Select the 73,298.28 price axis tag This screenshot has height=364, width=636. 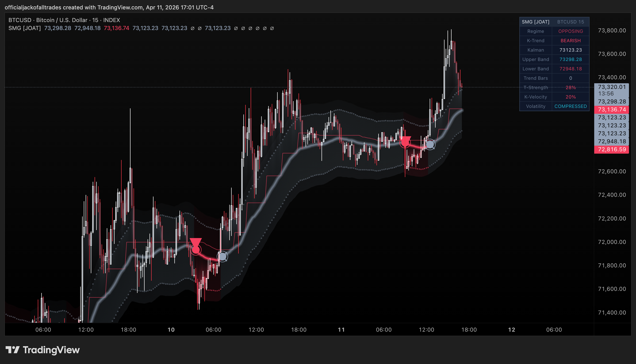[x=612, y=102]
